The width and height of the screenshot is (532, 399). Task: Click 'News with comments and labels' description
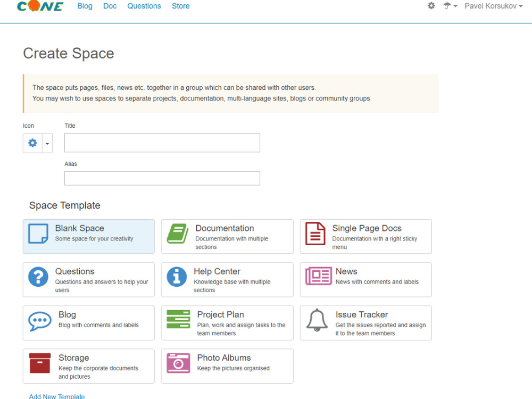(377, 281)
